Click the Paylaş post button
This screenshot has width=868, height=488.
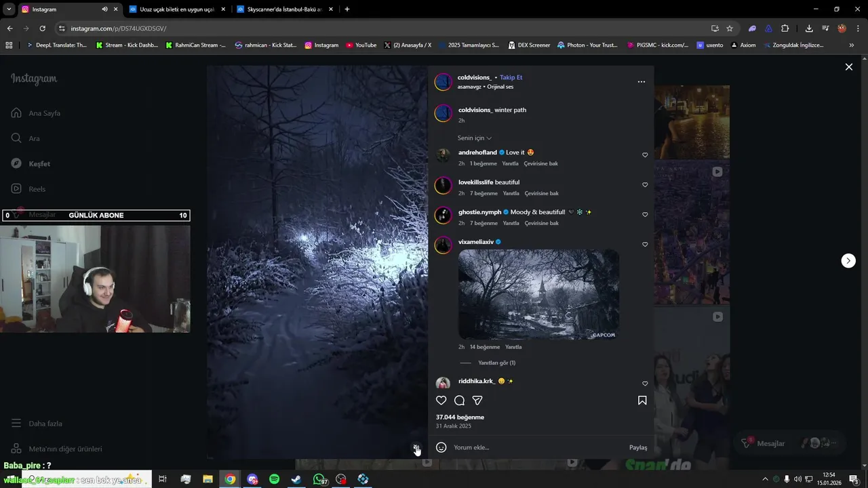[x=638, y=447]
